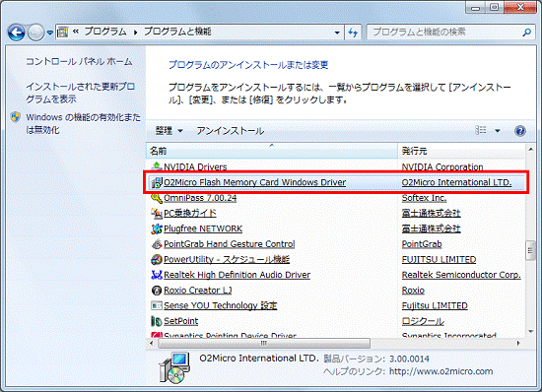Select PowerUtility - スケジュール機能 entry
The height and width of the screenshot is (392, 542).
(227, 259)
